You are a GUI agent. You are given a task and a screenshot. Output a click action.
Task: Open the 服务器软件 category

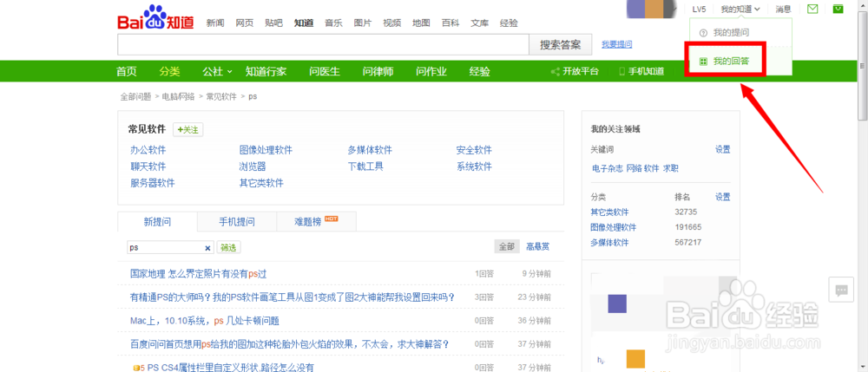152,183
